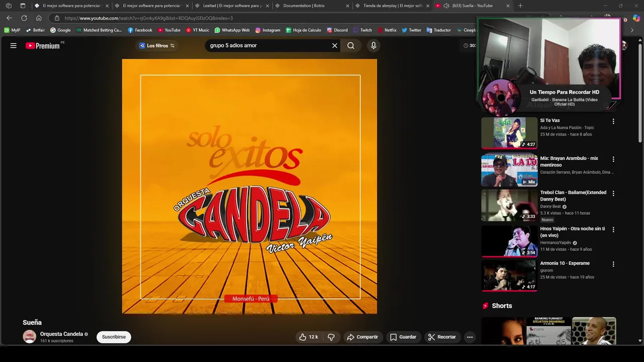Viewport: 644px width, 362px height.
Task: Clip the video with Recortar
Action: tap(442, 337)
